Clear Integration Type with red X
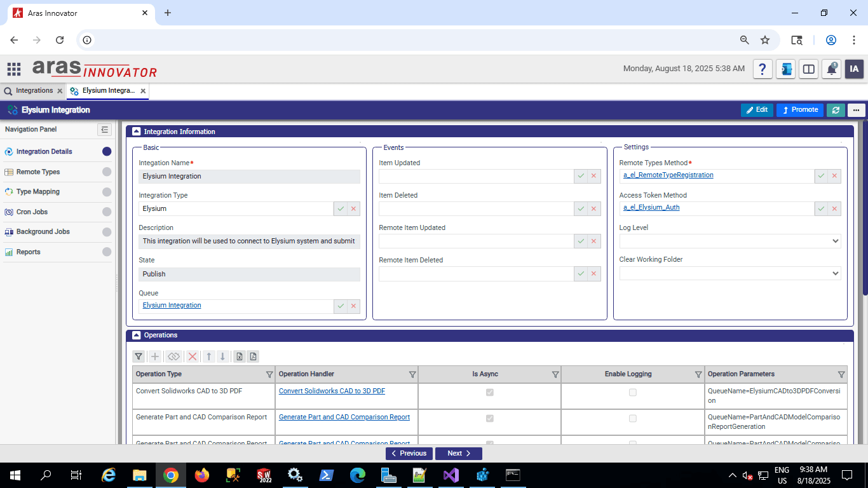The image size is (868, 488). pos(354,208)
